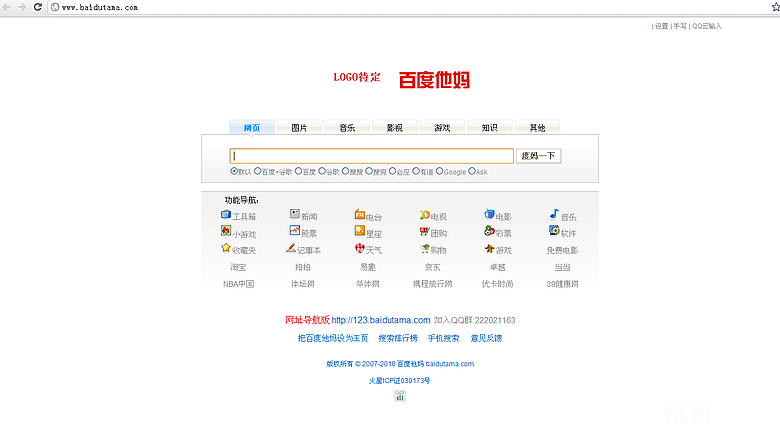The width and height of the screenshot is (780, 439).
Task: Open the 123.baidutama.com navigation link
Action: [x=381, y=320]
